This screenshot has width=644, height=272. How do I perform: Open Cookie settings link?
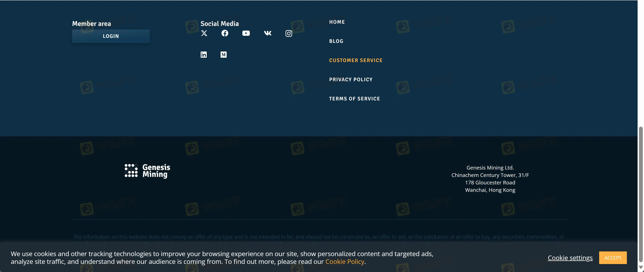[x=570, y=258]
